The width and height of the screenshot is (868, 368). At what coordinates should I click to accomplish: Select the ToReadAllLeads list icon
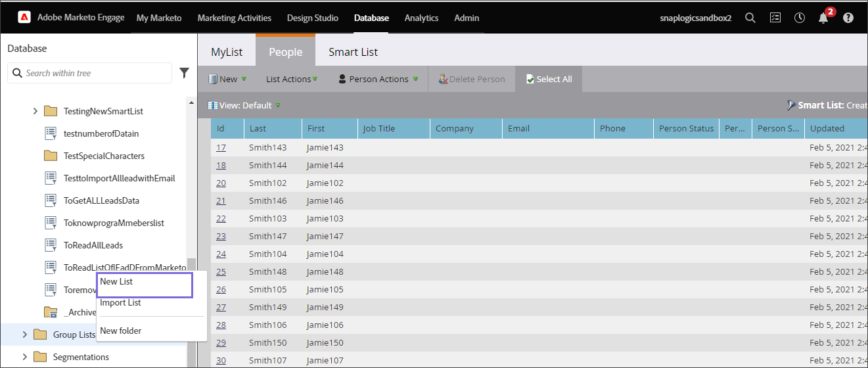coord(51,245)
